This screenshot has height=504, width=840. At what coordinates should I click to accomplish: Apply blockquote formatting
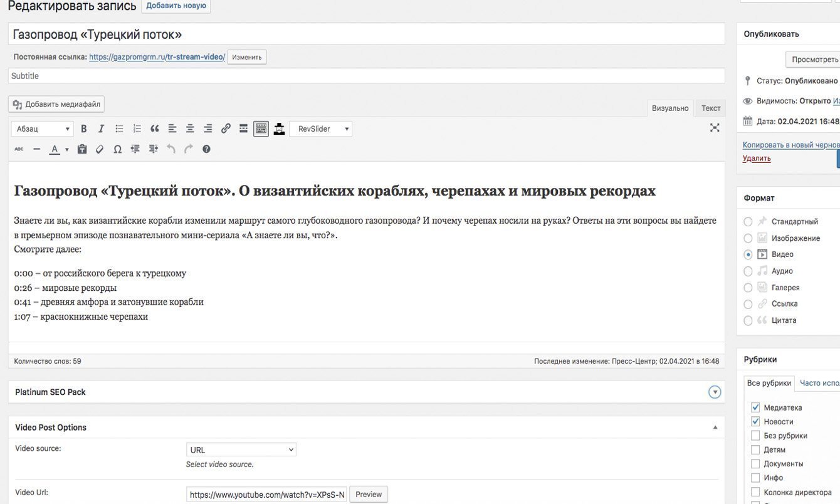tap(155, 129)
